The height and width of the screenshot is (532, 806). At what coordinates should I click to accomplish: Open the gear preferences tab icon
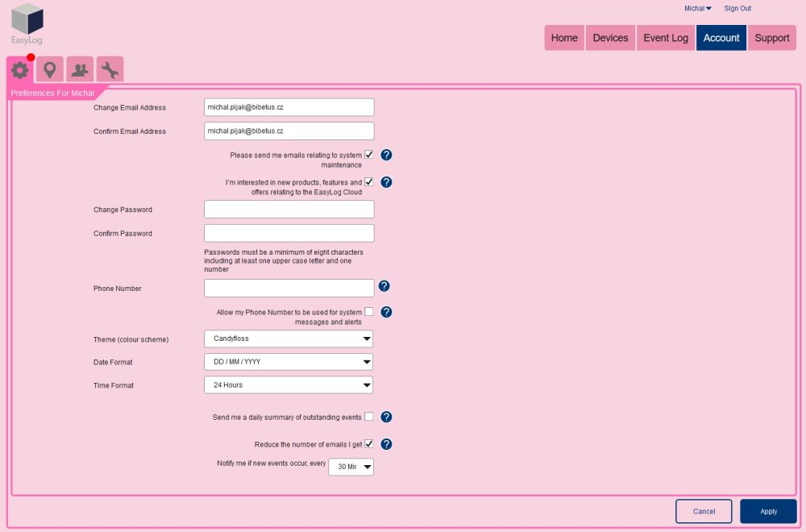click(20, 70)
